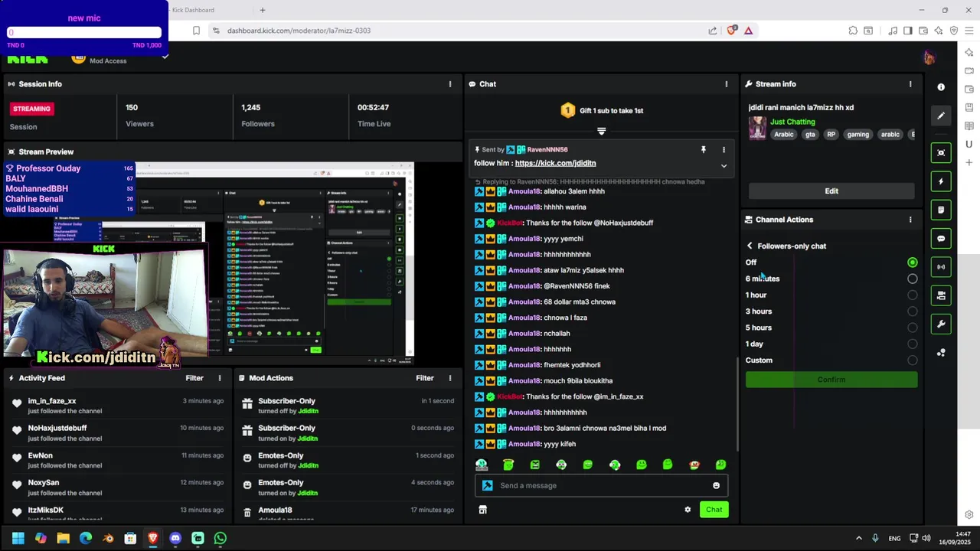The height and width of the screenshot is (551, 980).
Task: Expand the gift sub leaderboard handle
Action: click(601, 132)
